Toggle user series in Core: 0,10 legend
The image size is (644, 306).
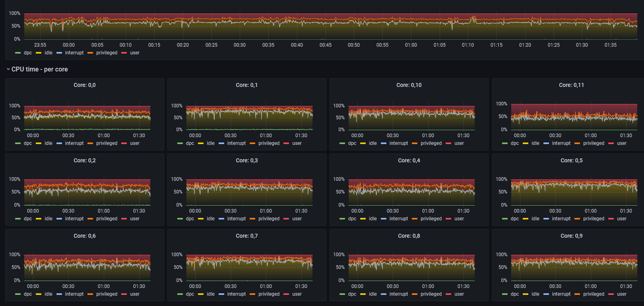[x=459, y=143]
